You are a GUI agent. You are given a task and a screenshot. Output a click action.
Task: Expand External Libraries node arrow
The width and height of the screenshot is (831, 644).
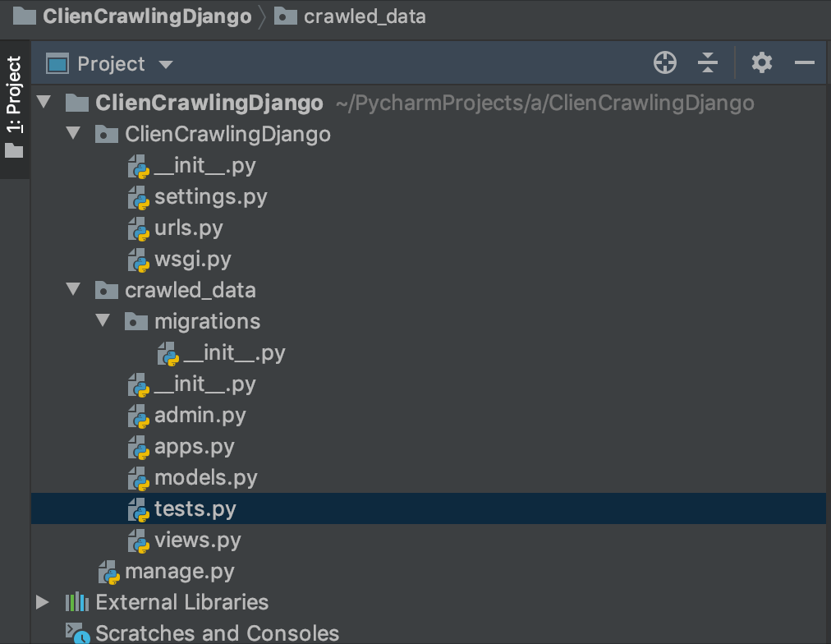[42, 601]
